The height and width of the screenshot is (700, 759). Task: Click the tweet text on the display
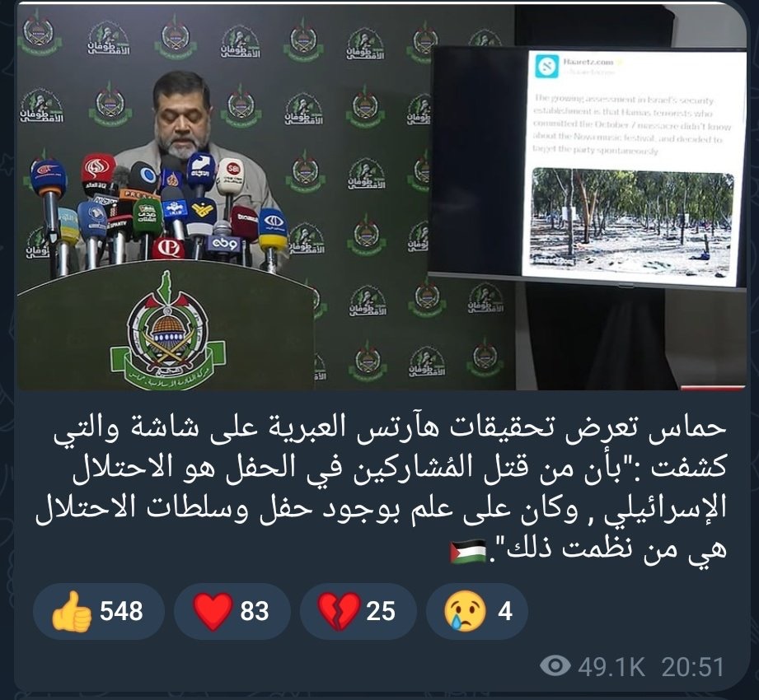coord(632,125)
